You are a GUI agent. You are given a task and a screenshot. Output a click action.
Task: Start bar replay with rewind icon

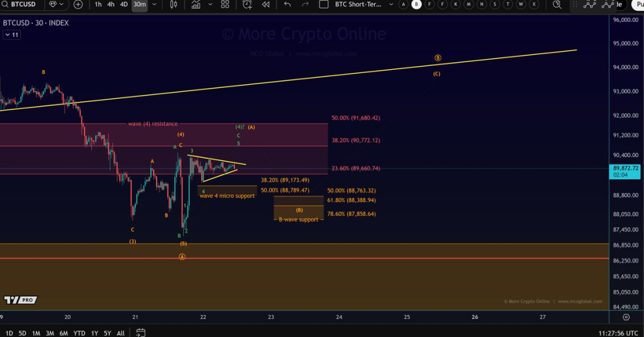tap(265, 4)
